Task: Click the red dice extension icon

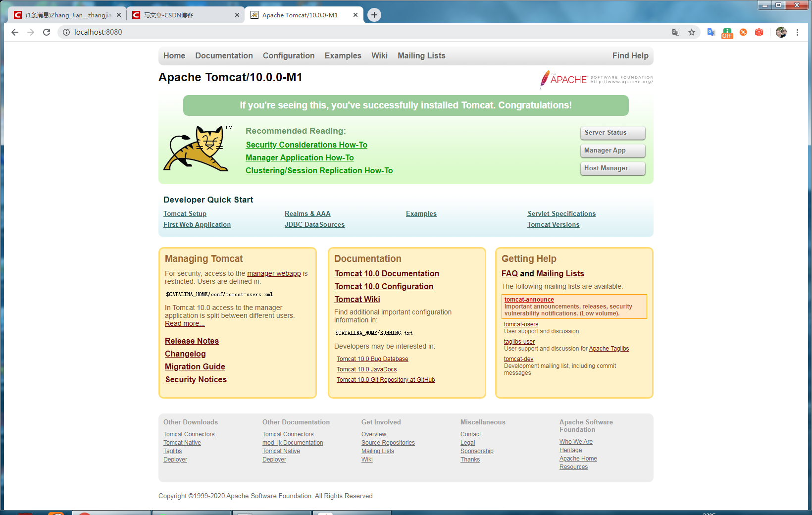Action: [x=759, y=32]
